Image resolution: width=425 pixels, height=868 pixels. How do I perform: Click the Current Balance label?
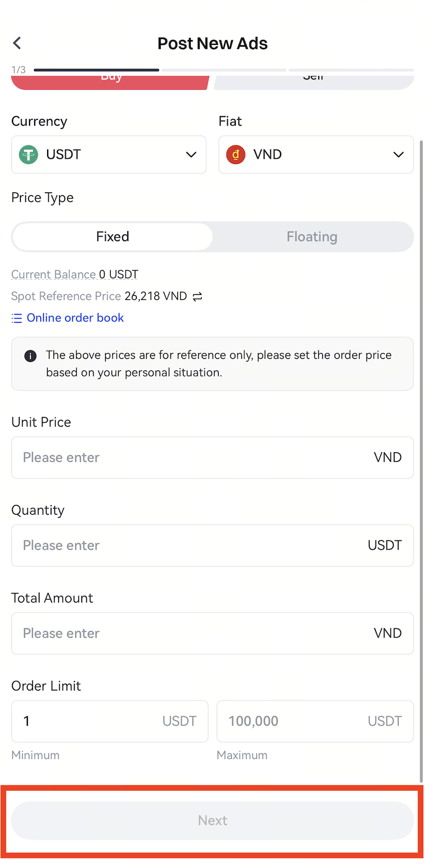point(53,275)
